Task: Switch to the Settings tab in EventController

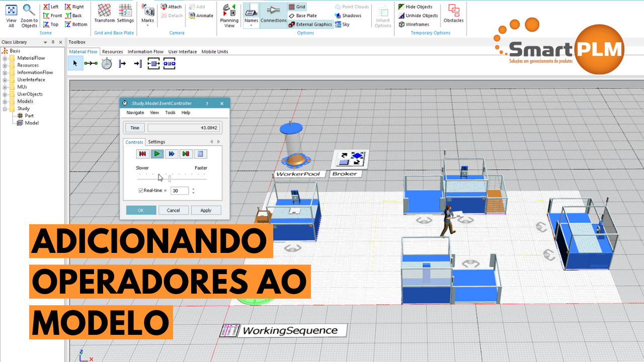Action: coord(156,142)
